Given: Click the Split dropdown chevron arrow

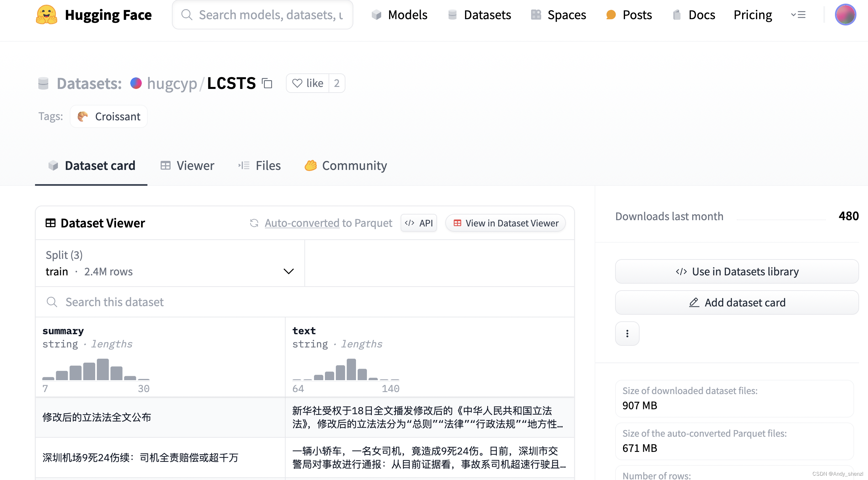Looking at the screenshot, I should pyautogui.click(x=289, y=271).
